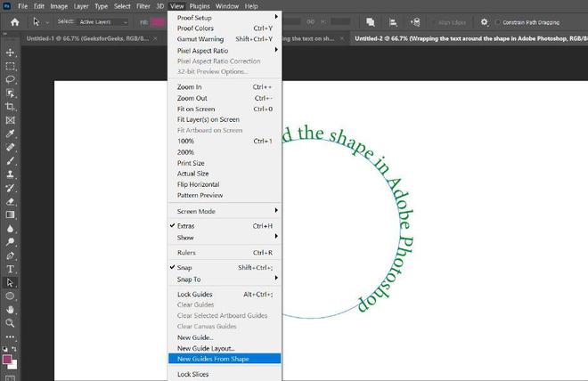The height and width of the screenshot is (381, 588).
Task: Select the Move tool
Action: (x=10, y=53)
